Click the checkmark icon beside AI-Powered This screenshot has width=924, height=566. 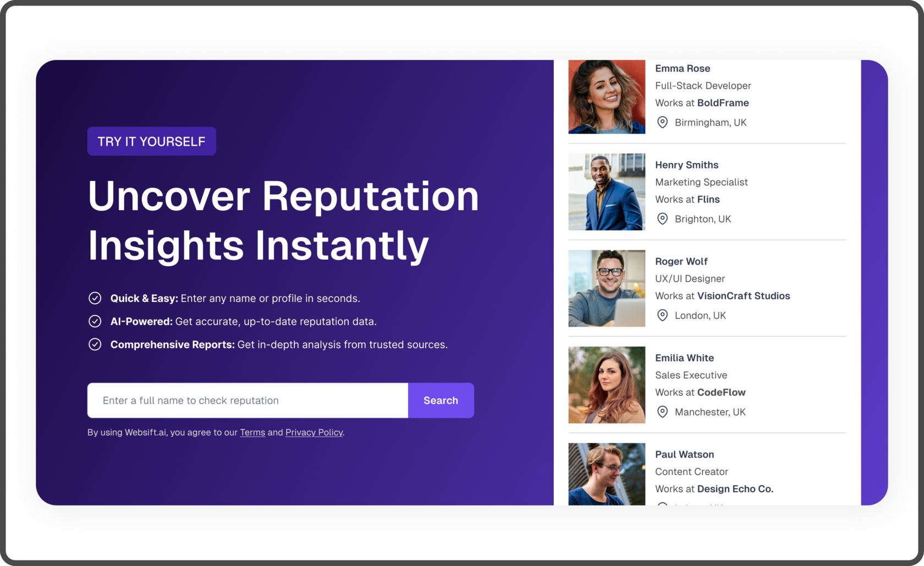95,321
